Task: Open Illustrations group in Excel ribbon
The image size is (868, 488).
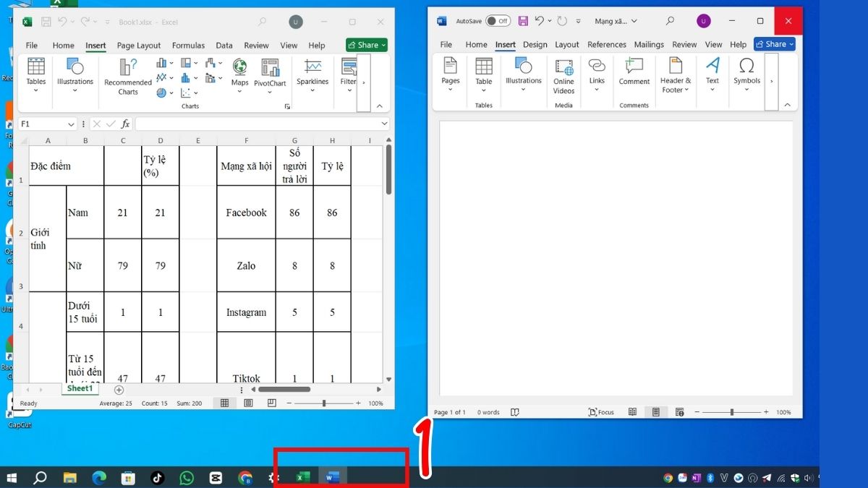Action: [75, 76]
